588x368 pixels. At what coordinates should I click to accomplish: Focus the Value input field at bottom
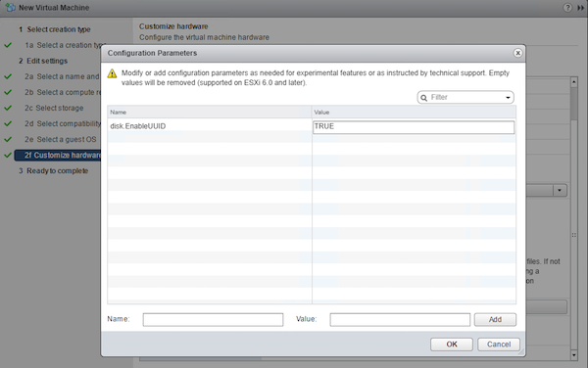(x=400, y=320)
